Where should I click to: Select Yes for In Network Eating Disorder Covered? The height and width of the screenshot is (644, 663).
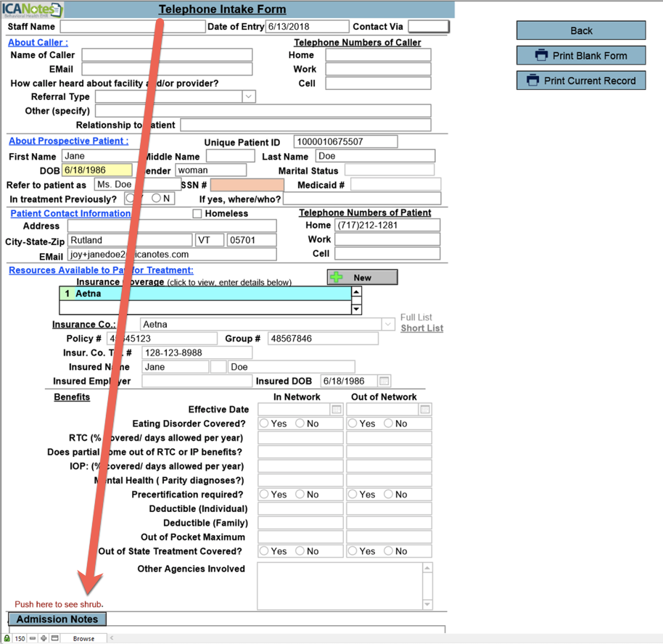(265, 424)
